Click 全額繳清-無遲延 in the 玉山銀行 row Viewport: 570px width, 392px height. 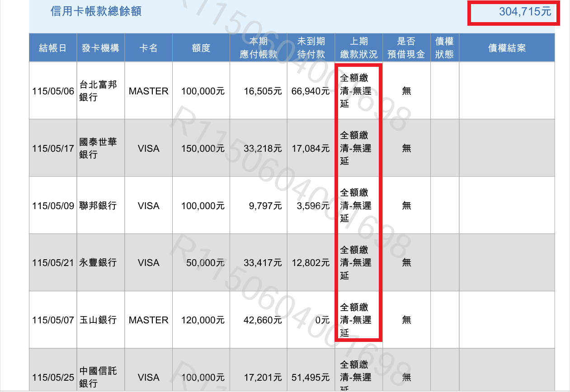pyautogui.click(x=355, y=320)
